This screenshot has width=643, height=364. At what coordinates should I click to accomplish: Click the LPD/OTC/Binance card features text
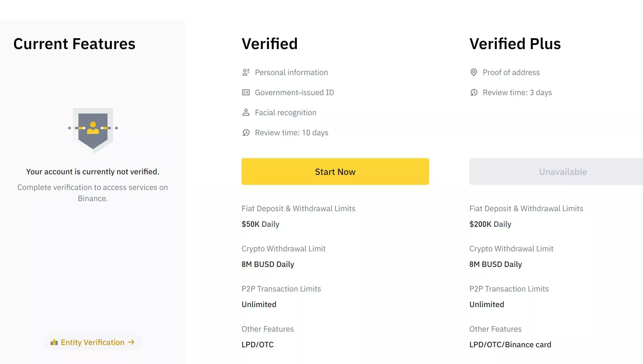510,344
